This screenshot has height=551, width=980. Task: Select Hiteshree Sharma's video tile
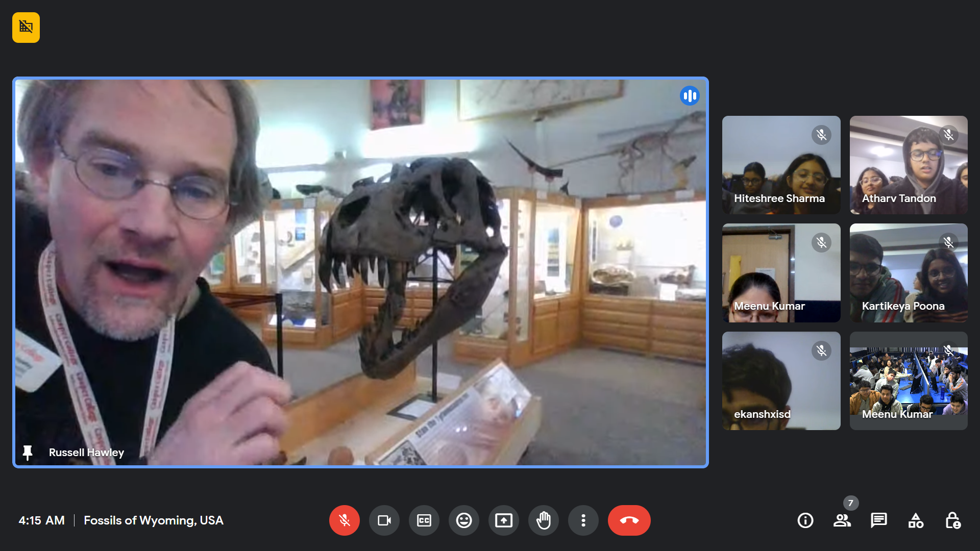click(781, 165)
